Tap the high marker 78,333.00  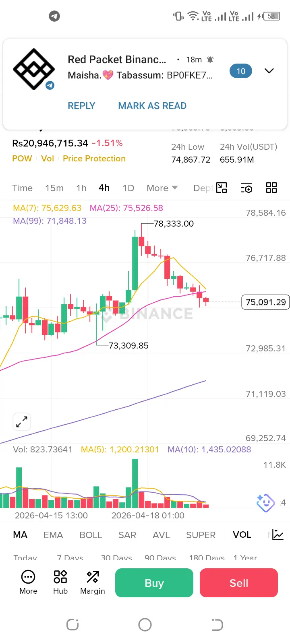174,223
